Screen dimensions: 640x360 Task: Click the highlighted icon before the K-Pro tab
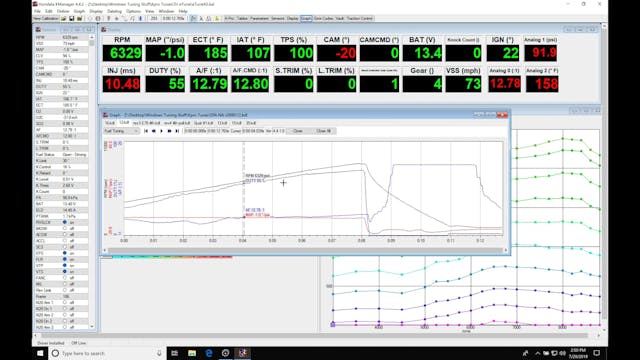[x=193, y=18]
